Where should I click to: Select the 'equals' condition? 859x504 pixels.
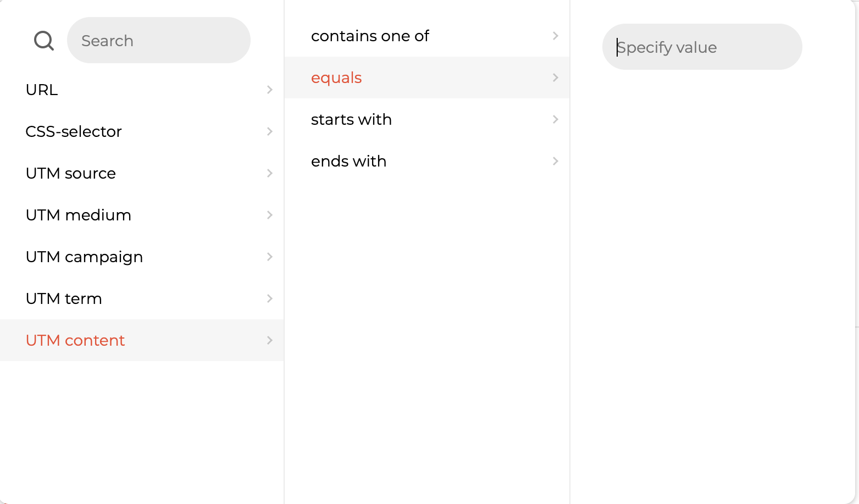click(427, 77)
